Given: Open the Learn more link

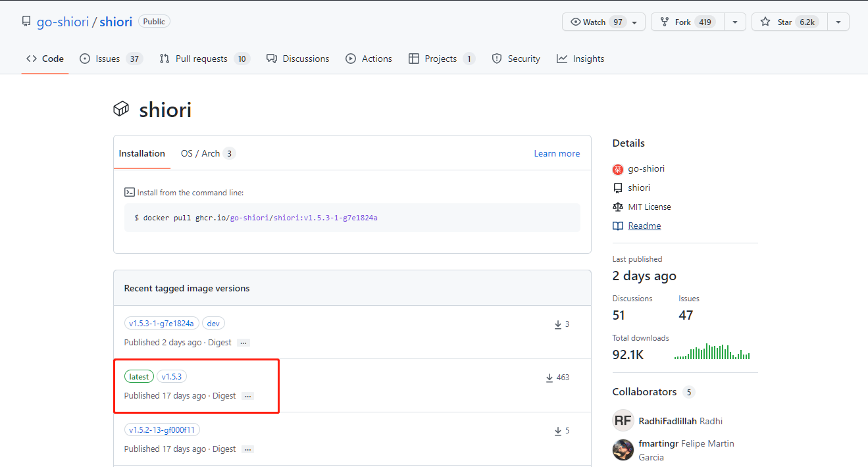Looking at the screenshot, I should (557, 153).
